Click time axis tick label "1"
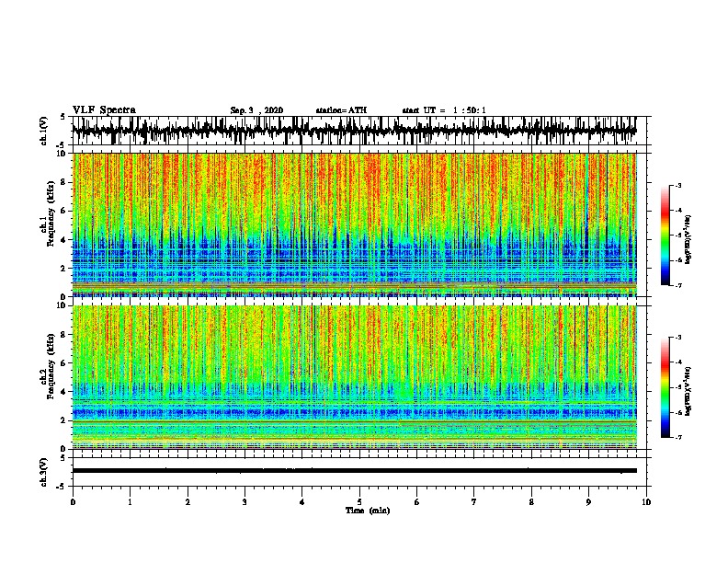This screenshot has width=728, height=563. (131, 502)
